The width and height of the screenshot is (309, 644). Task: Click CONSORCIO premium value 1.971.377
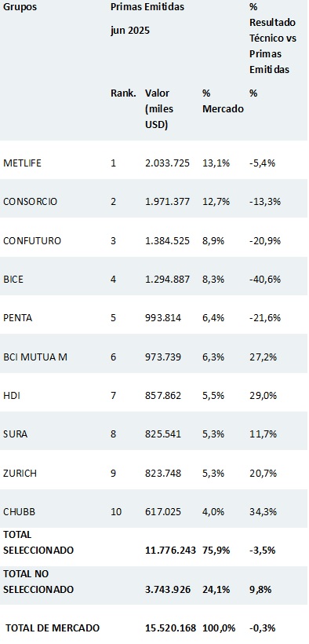(167, 202)
